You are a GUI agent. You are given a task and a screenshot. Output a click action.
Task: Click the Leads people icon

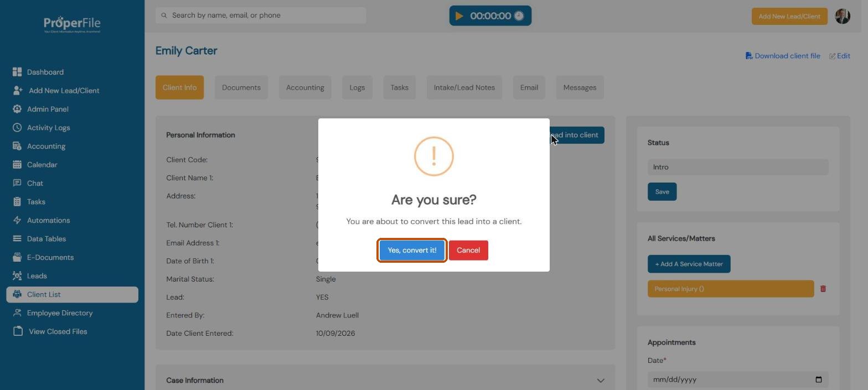tap(17, 275)
